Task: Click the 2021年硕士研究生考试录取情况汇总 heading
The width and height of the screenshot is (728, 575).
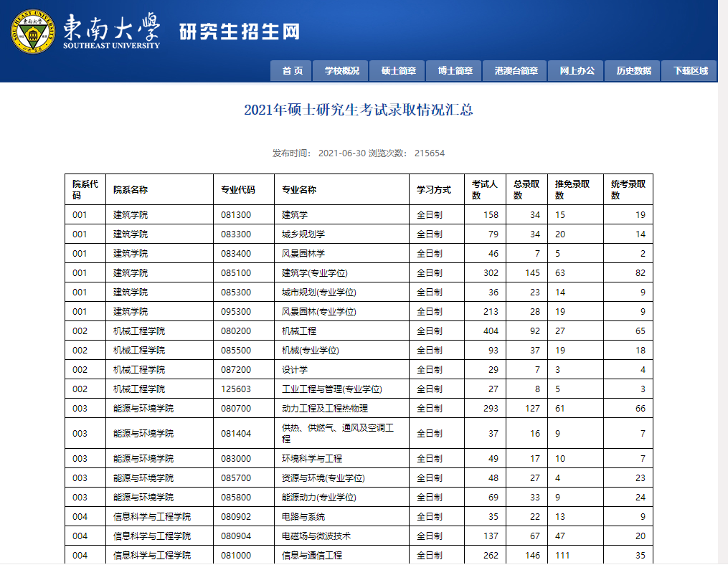Action: pos(359,110)
